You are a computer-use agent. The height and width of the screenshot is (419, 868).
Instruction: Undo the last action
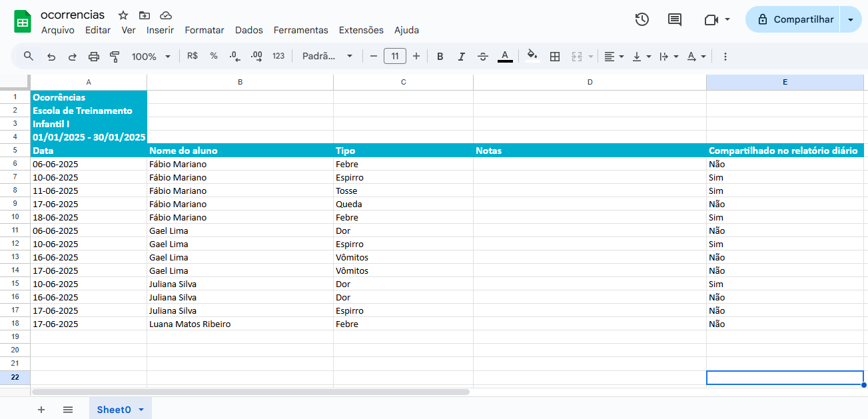tap(51, 57)
